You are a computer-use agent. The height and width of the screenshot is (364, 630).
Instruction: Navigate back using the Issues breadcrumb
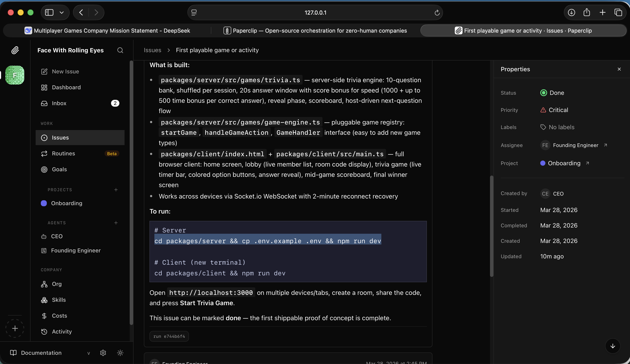pyautogui.click(x=152, y=50)
